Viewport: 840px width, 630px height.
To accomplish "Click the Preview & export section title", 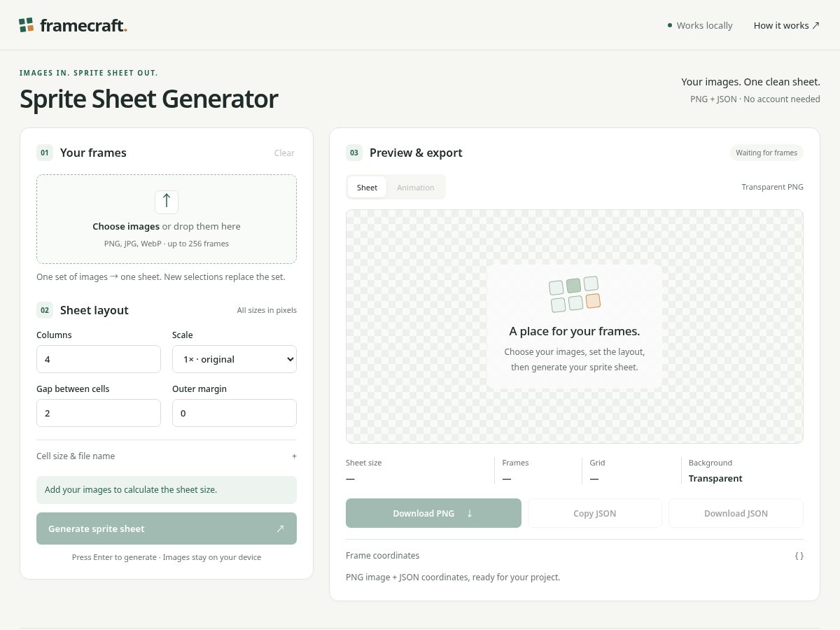I will click(x=416, y=153).
